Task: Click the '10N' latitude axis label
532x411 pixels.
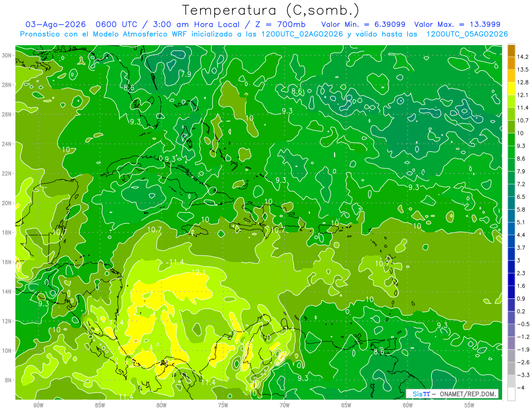Action: click(7, 350)
